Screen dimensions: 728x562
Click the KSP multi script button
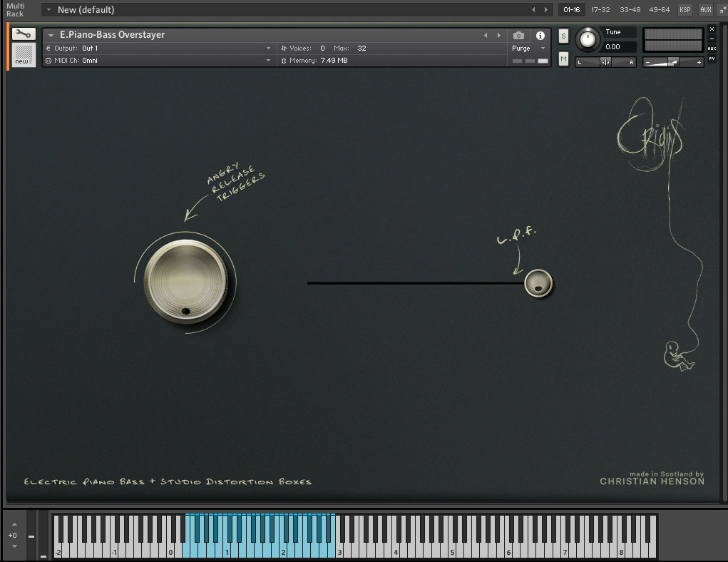coord(685,9)
